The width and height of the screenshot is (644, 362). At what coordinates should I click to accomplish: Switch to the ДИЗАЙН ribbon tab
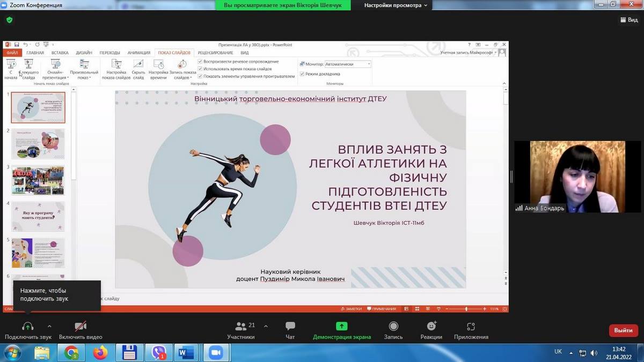[84, 53]
